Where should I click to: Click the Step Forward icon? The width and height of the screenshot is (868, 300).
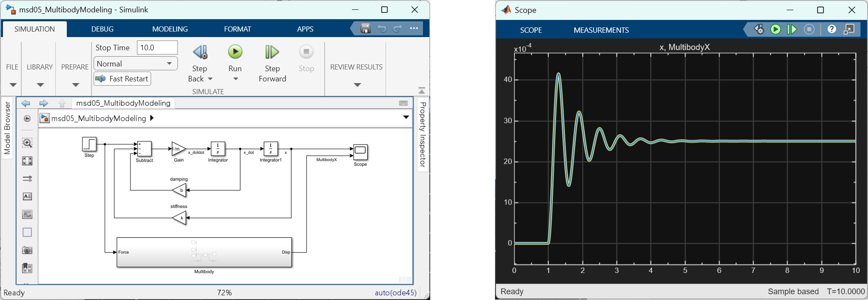[271, 52]
